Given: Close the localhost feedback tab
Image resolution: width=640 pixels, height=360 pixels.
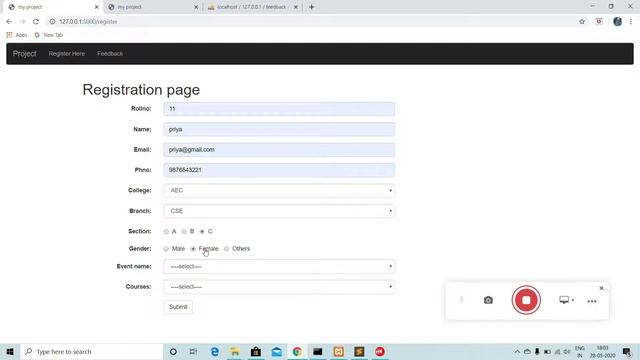Looking at the screenshot, I should click(296, 7).
